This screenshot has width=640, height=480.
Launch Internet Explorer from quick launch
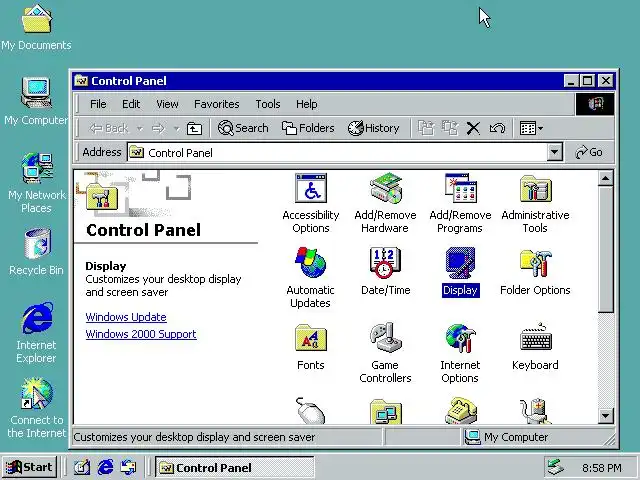(105, 467)
